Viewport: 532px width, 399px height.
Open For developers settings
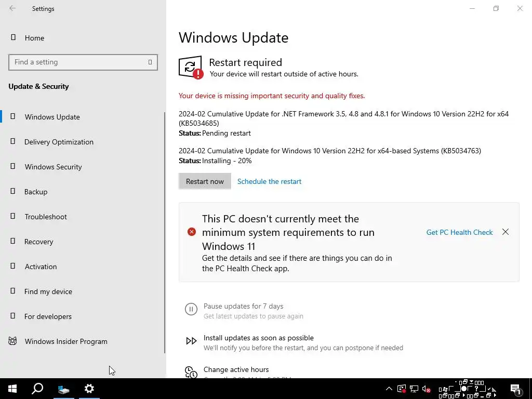tap(48, 316)
